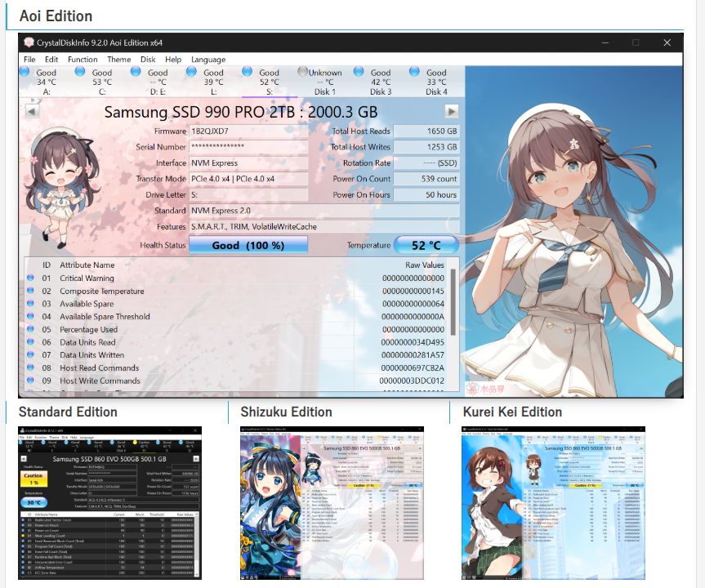Viewport: 705px width, 588px height.
Task: Click Power On Hours value 50 hours
Action: [426, 194]
